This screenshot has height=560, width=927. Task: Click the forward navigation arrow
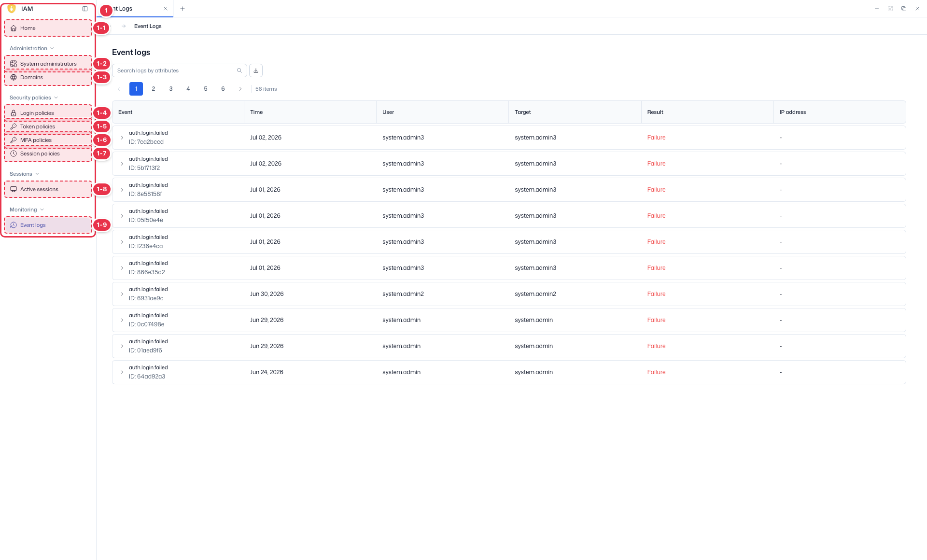[x=124, y=26]
